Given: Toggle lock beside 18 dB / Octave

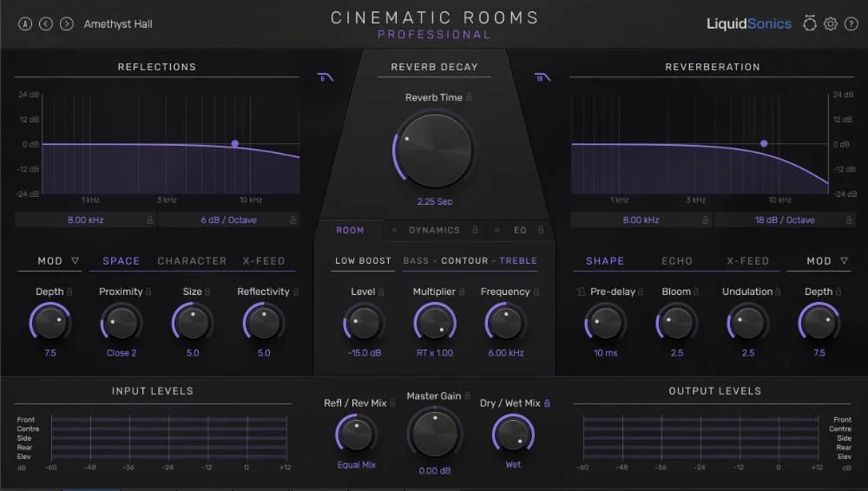Looking at the screenshot, I should [849, 219].
